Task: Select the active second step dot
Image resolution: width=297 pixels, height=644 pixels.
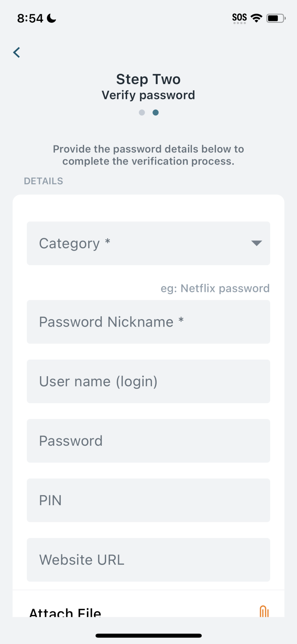Action: click(x=156, y=112)
